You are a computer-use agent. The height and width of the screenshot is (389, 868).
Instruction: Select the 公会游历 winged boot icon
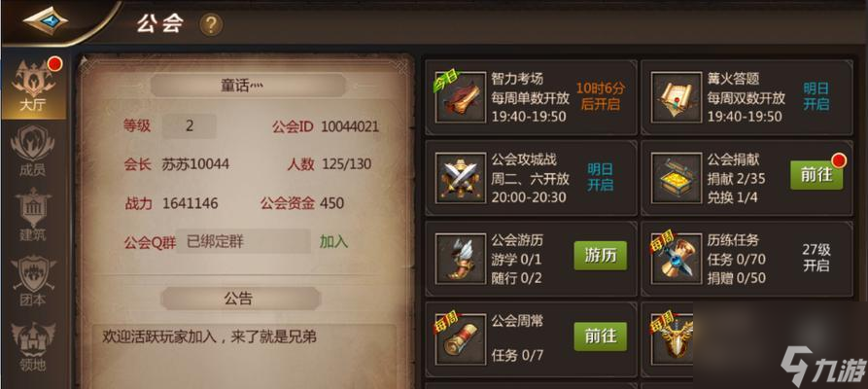click(x=460, y=259)
